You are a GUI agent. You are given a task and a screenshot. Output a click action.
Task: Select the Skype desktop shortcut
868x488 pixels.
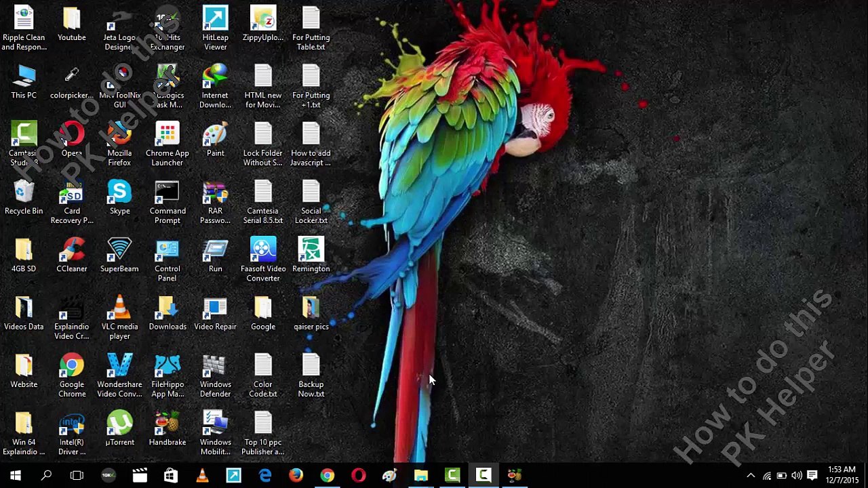pos(119,197)
